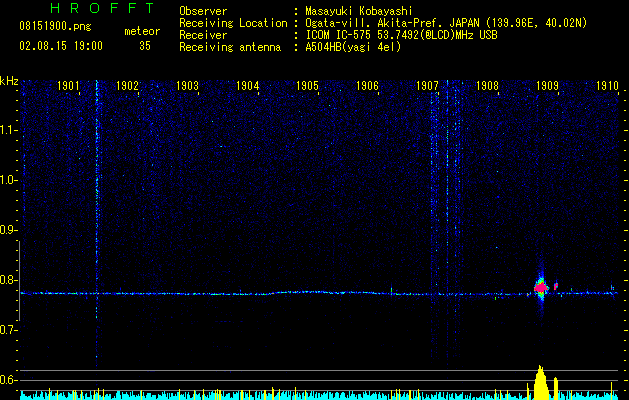Click the narrow yellow power spike right of the tall peak
The width and height of the screenshot is (629, 400).
pyautogui.click(x=556, y=388)
